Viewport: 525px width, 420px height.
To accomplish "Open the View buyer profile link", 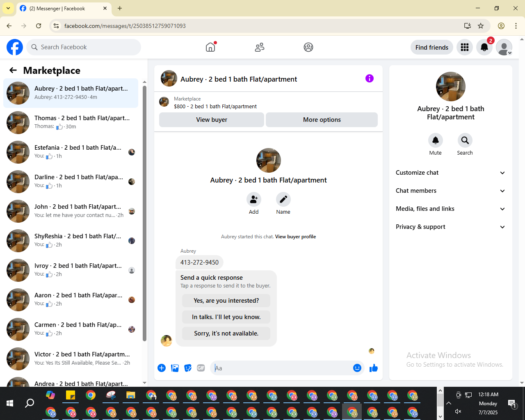I will (x=295, y=237).
